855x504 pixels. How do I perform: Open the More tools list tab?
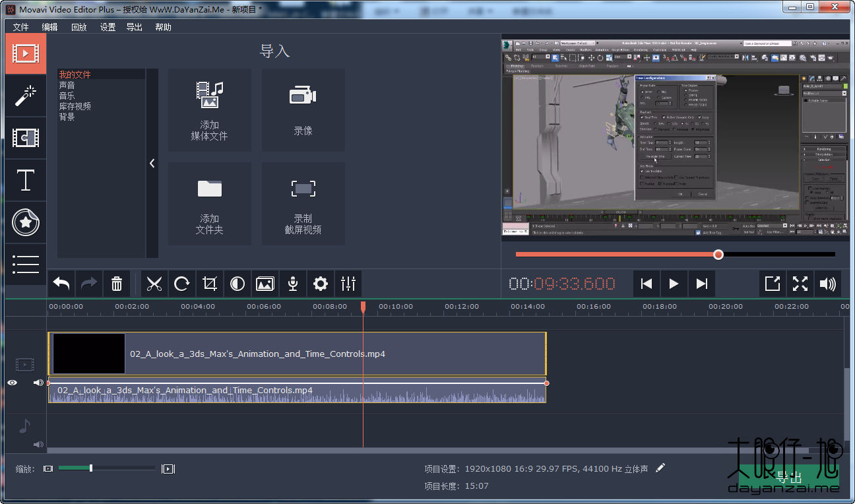(x=26, y=264)
